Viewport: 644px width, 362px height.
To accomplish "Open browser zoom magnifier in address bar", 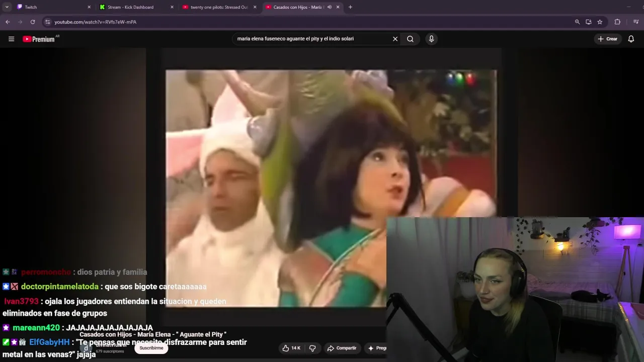I will [577, 22].
